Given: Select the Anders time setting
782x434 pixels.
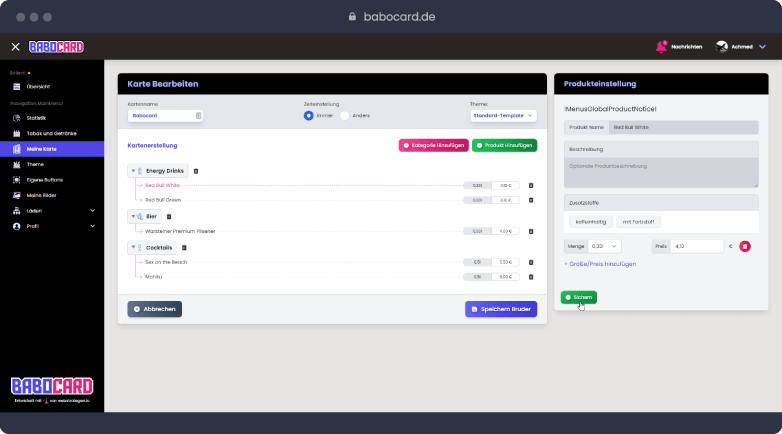Looking at the screenshot, I should coord(345,115).
